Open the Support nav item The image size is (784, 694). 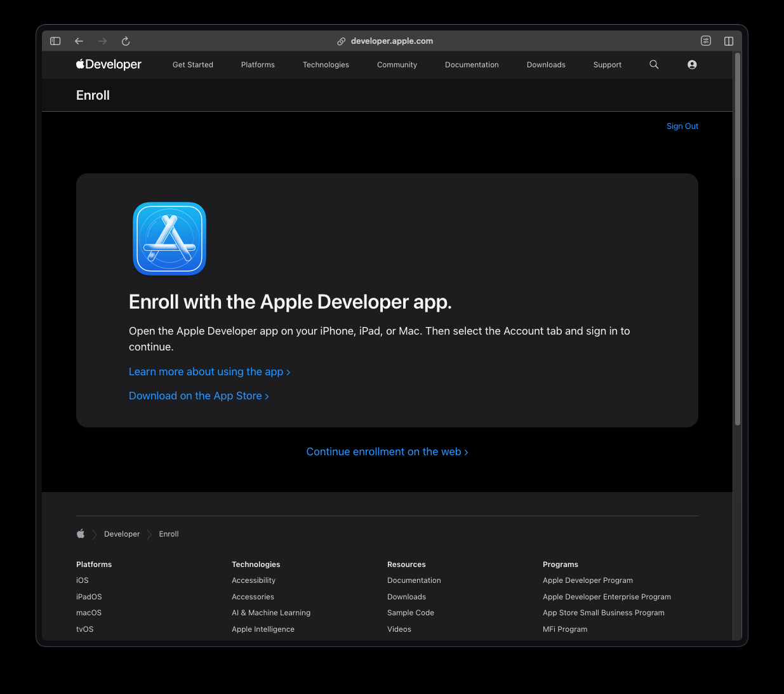pos(608,65)
